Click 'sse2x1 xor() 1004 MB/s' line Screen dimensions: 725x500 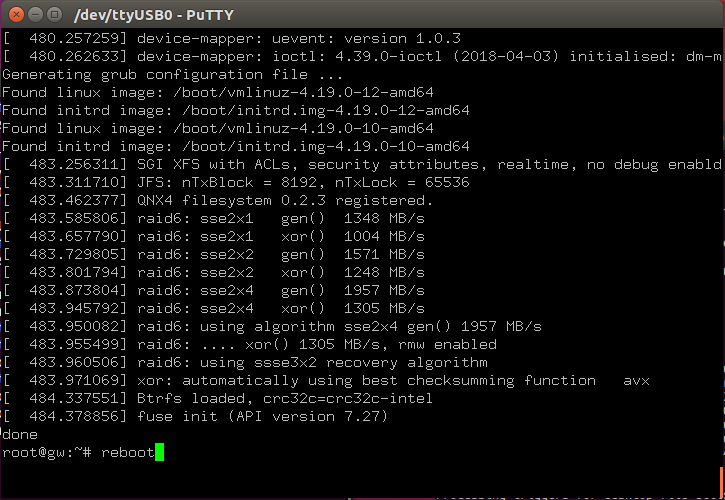tap(214, 237)
